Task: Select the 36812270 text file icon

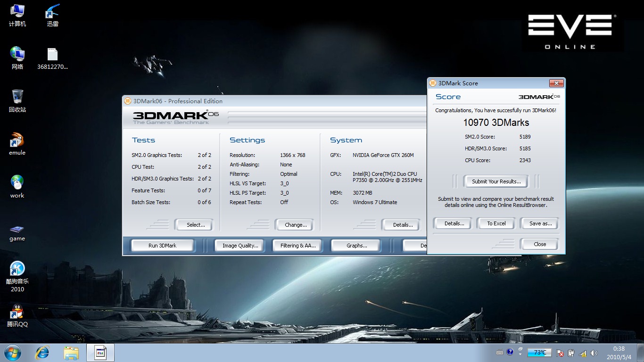Action: pos(52,58)
